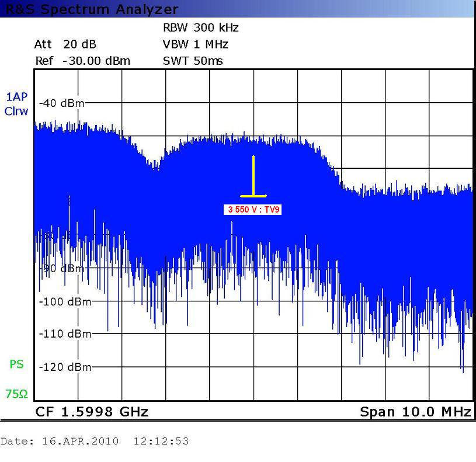476x462 pixels.
Task: Click the -120 dBm axis label
Action: tap(64, 367)
